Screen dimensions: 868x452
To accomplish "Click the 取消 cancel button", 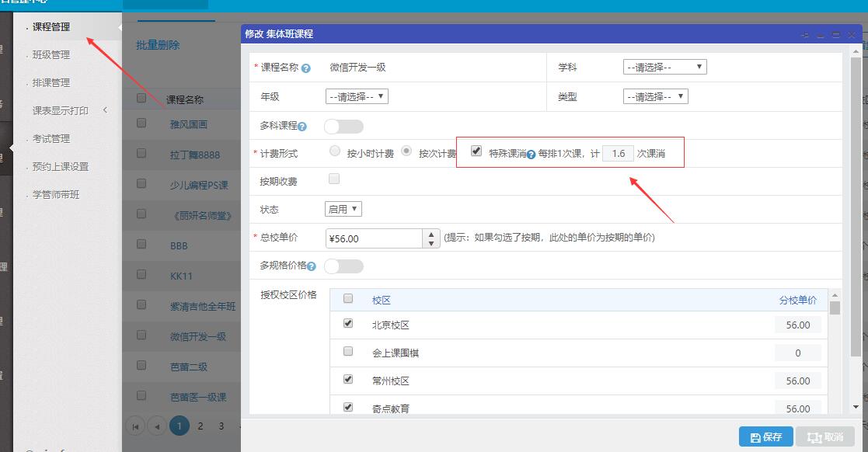I will pos(824,437).
